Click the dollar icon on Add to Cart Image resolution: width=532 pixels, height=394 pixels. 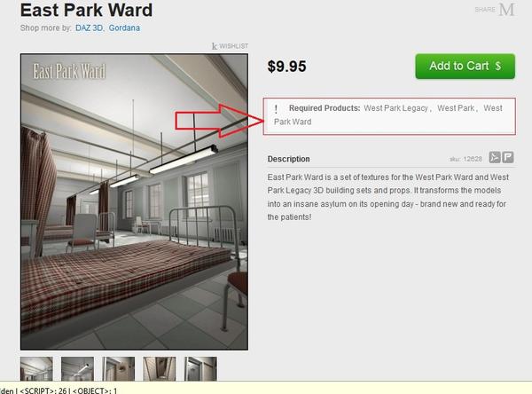click(497, 66)
